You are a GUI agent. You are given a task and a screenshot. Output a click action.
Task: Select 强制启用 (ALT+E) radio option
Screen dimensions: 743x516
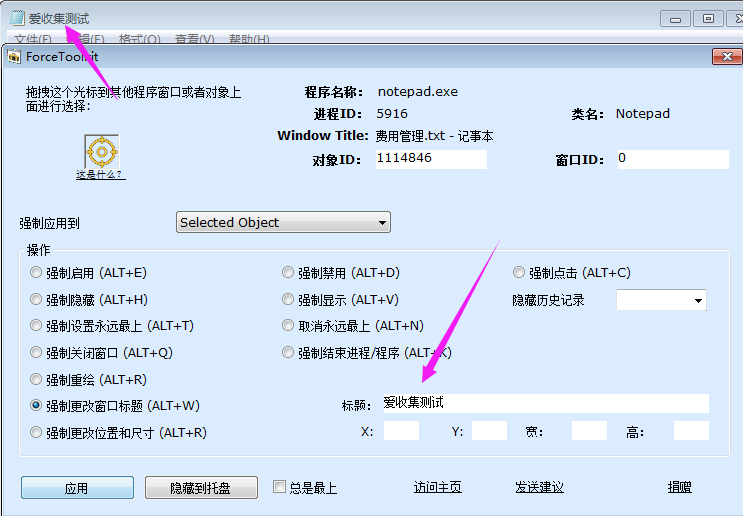tap(37, 273)
